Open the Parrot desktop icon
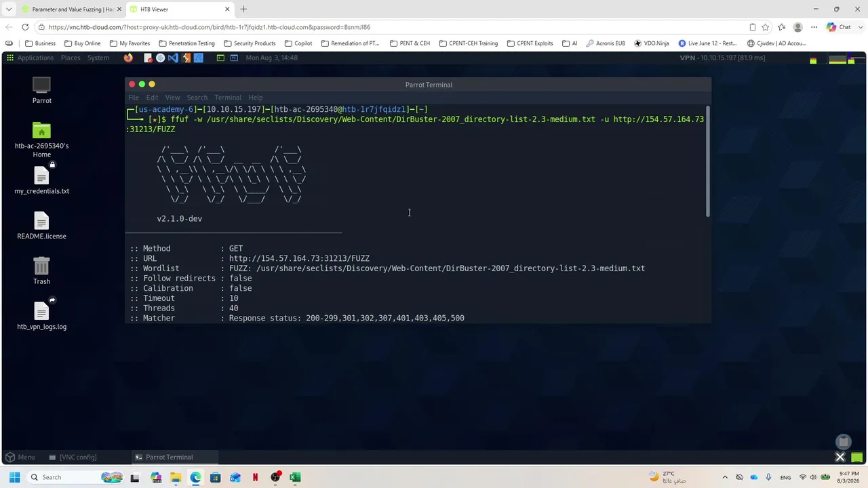This screenshot has height=488, width=868. [x=41, y=91]
